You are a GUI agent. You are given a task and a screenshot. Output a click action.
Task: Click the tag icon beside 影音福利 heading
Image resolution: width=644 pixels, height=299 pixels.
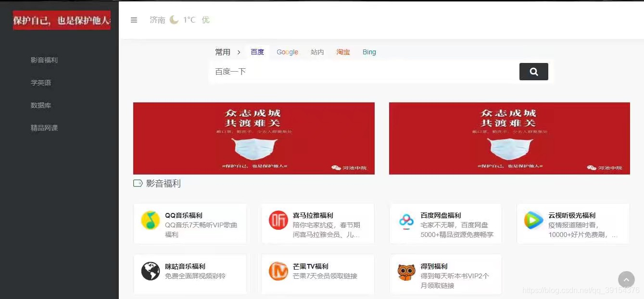coord(138,183)
